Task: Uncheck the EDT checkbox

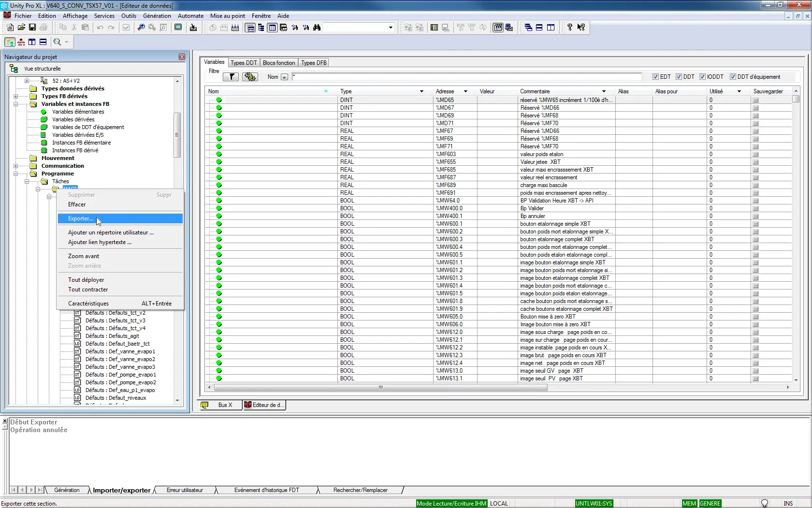Action: pyautogui.click(x=655, y=77)
